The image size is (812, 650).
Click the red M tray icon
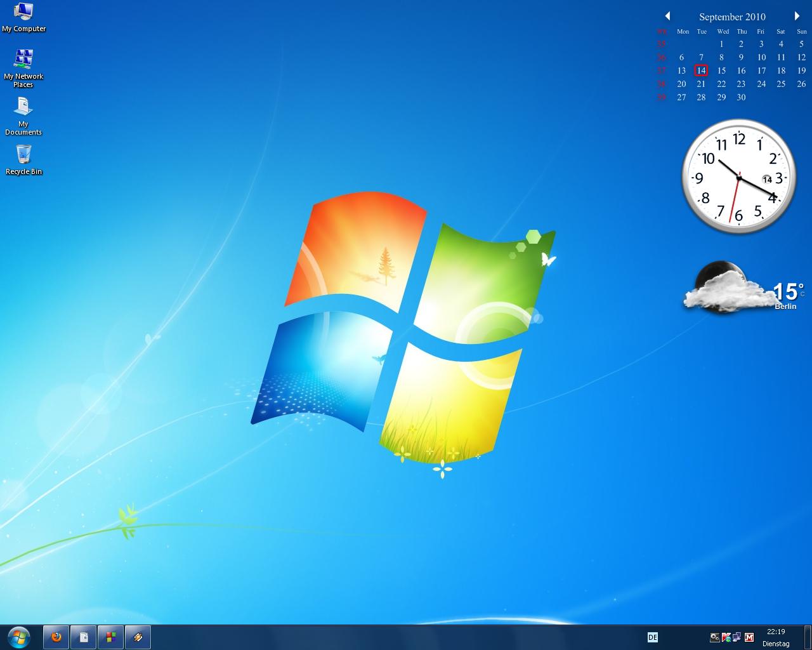[x=749, y=637]
